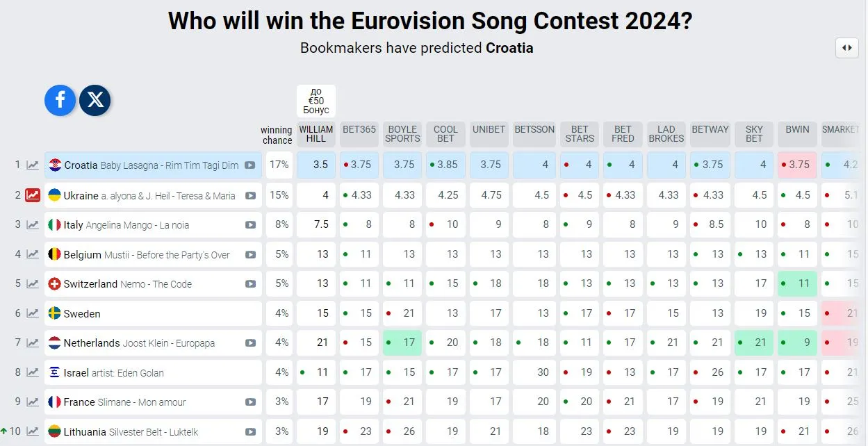Screen dimensions: 868x446
Task: Open Ukraine's red trend chart icon
Action: 33,195
